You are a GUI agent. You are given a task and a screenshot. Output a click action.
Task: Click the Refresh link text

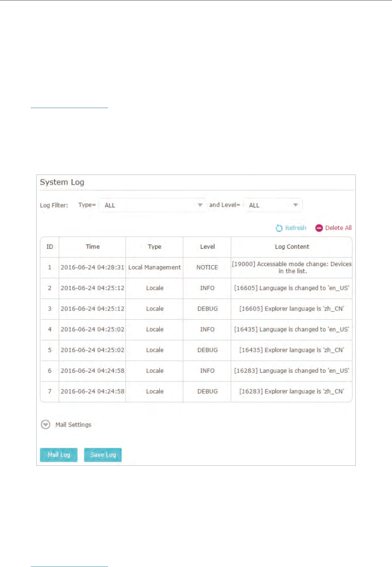click(x=296, y=228)
